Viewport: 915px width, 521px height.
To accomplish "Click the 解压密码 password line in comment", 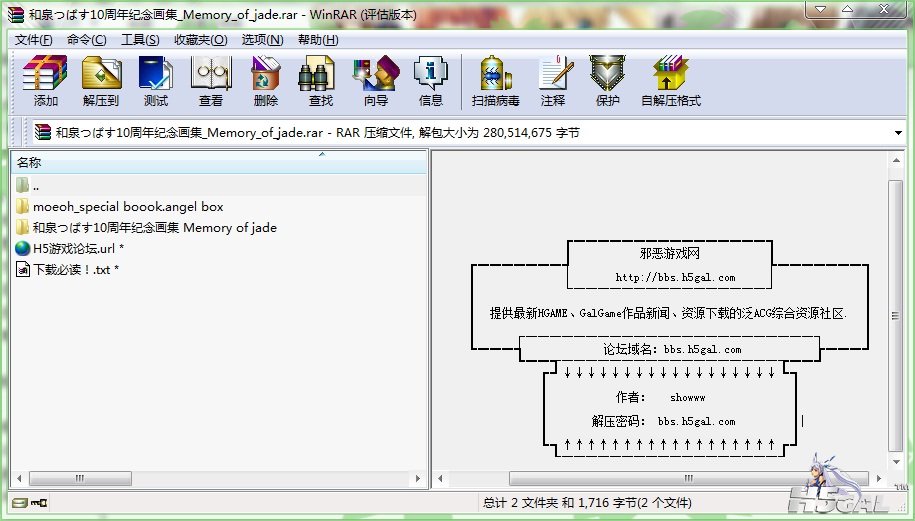I will (x=663, y=421).
